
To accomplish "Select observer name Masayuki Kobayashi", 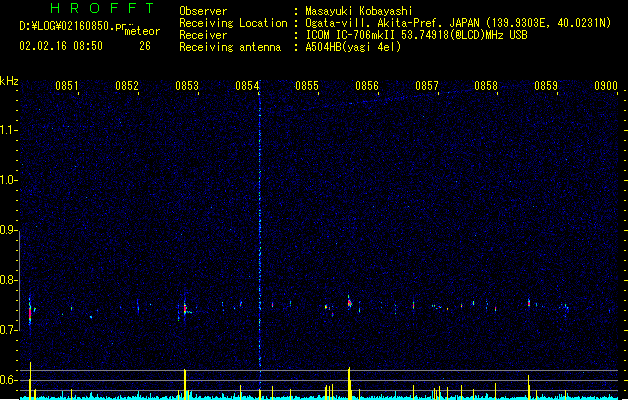I will pos(359,11).
